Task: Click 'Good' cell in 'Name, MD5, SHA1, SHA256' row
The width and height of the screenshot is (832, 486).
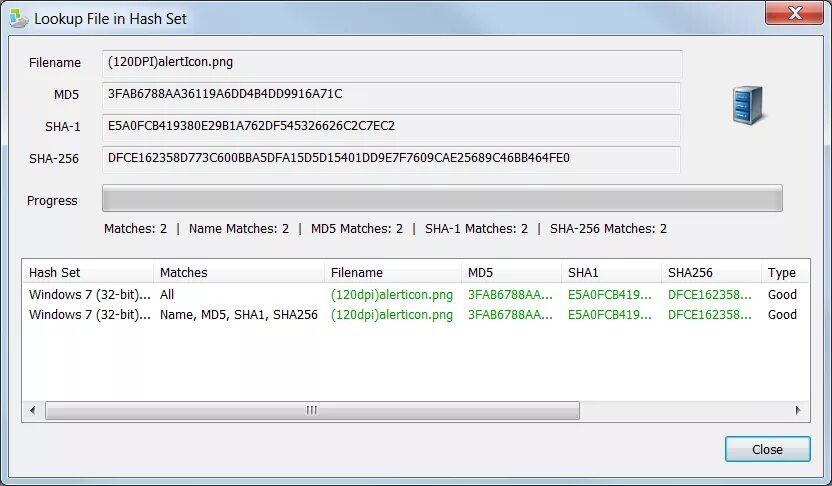Action: tap(782, 315)
